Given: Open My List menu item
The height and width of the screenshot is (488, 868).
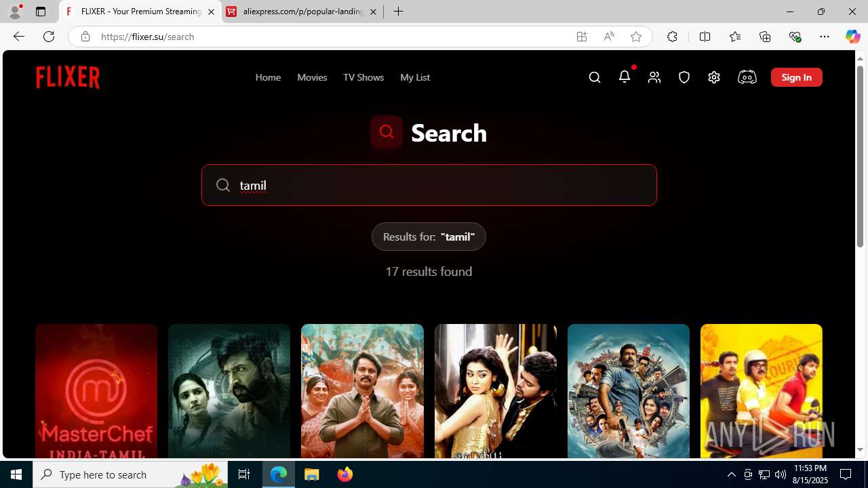Looking at the screenshot, I should (x=415, y=77).
